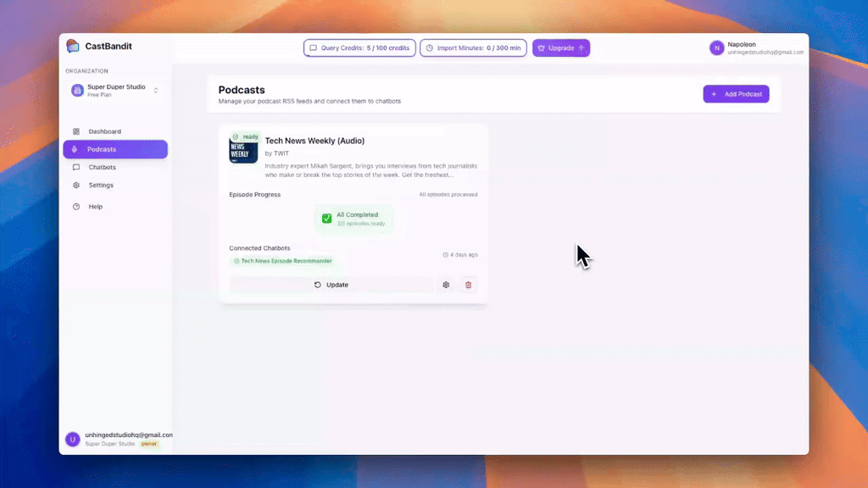Click the purple Upgrade button
868x488 pixels.
(561, 48)
